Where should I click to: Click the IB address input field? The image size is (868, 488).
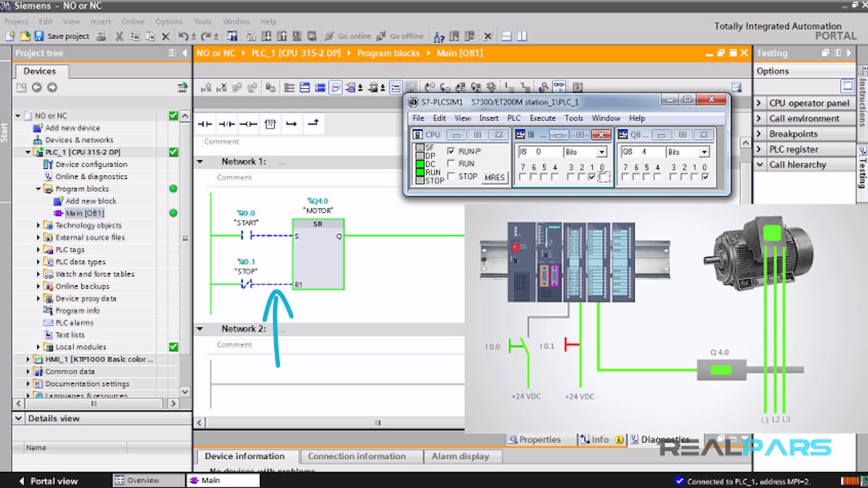tap(540, 152)
